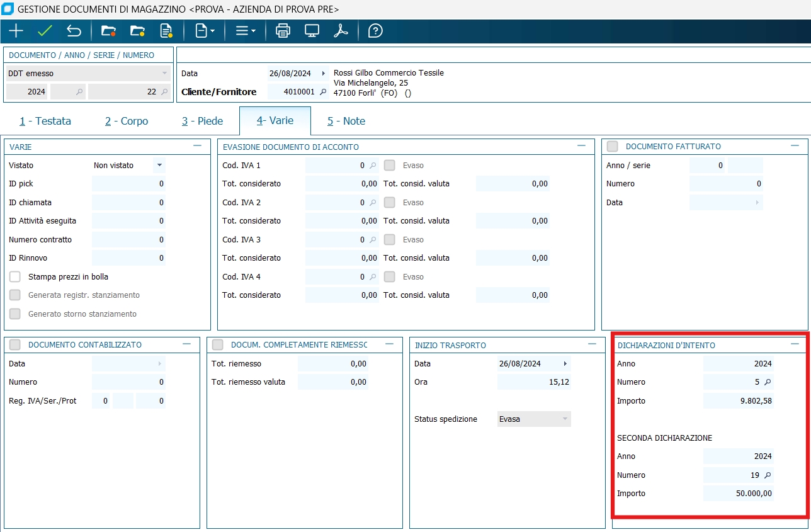The image size is (811, 532).
Task: Open the hamburger menu dropdown in toolbar
Action: [x=245, y=31]
